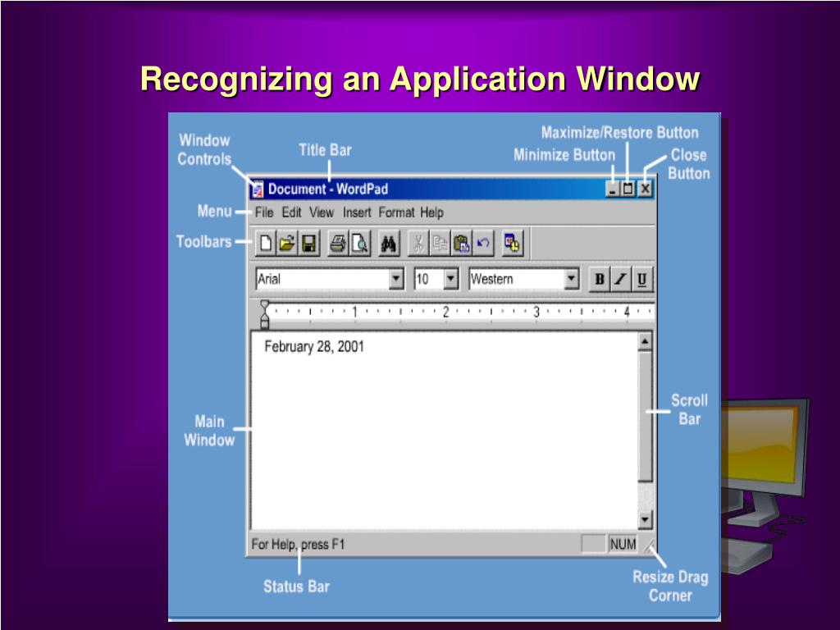The width and height of the screenshot is (840, 630).
Task: Click the scroll bar up arrow
Action: click(x=645, y=341)
